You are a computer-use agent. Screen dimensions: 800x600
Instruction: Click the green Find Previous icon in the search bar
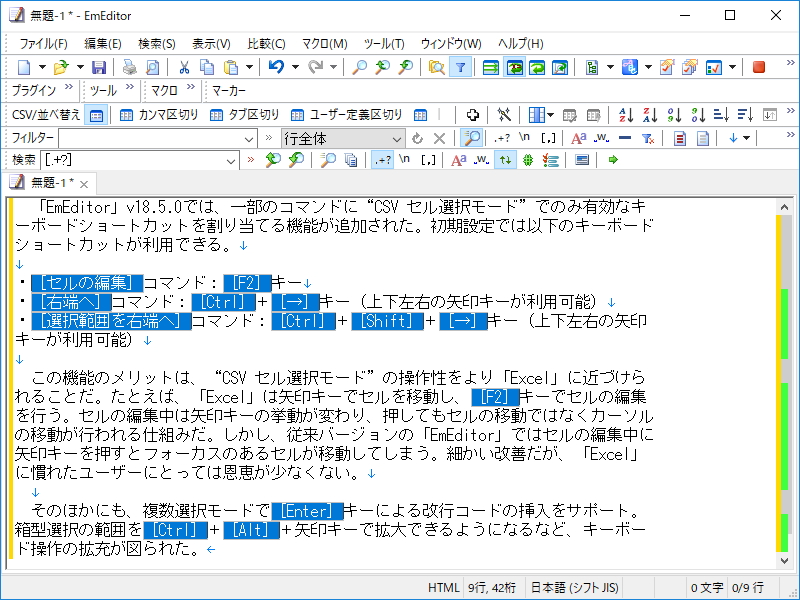(x=273, y=160)
